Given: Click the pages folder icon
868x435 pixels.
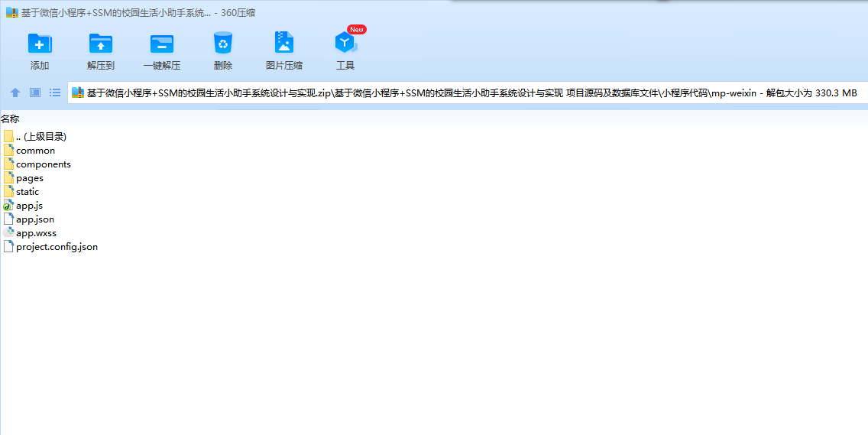Looking at the screenshot, I should pos(8,178).
